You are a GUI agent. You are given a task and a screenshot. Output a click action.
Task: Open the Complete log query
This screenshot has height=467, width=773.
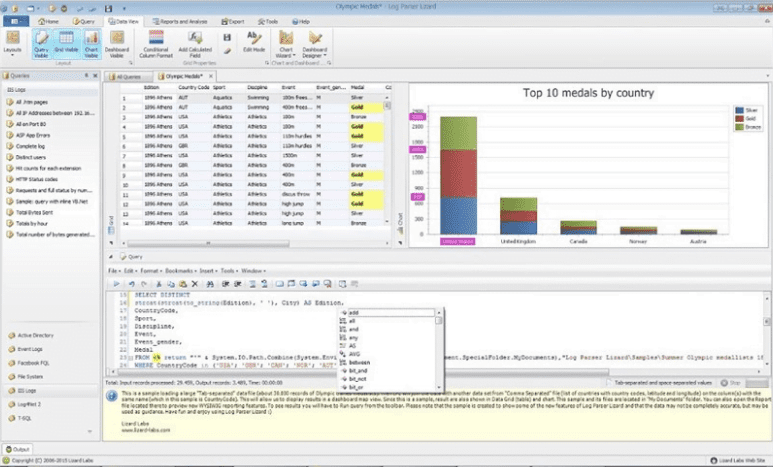30,146
